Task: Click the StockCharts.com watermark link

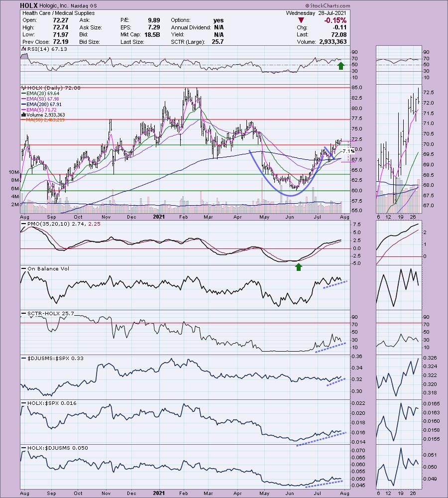Action: coord(328,5)
